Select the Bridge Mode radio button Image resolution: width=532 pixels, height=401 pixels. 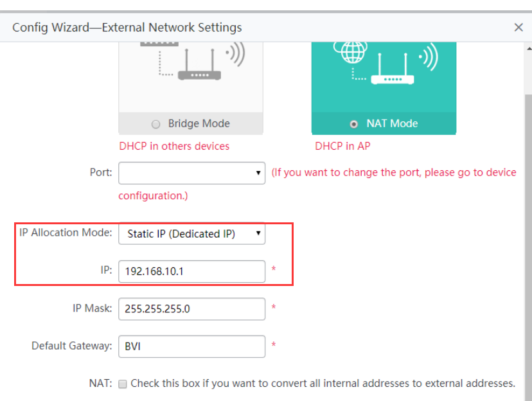pyautogui.click(x=155, y=124)
